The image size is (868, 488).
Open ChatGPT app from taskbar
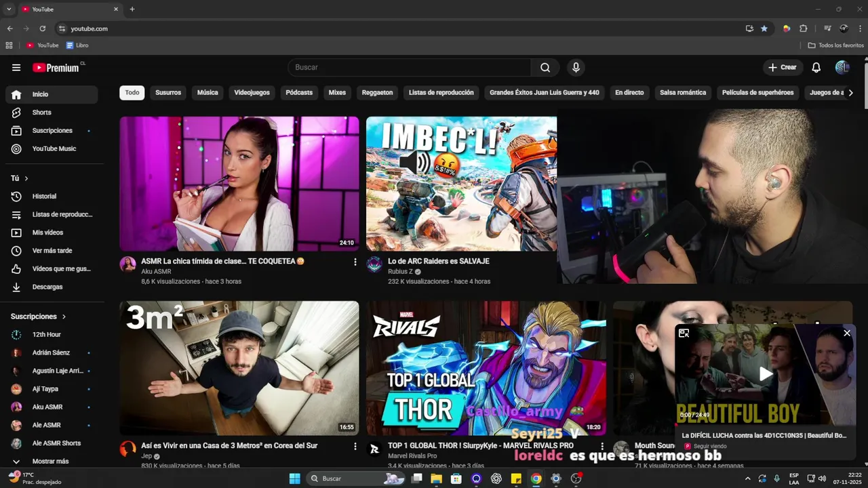coord(496,479)
